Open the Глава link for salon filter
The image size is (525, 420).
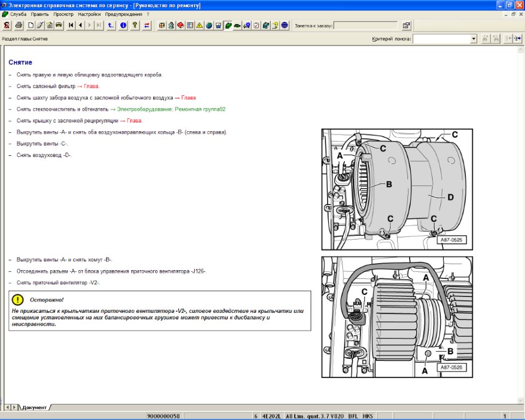(x=91, y=86)
